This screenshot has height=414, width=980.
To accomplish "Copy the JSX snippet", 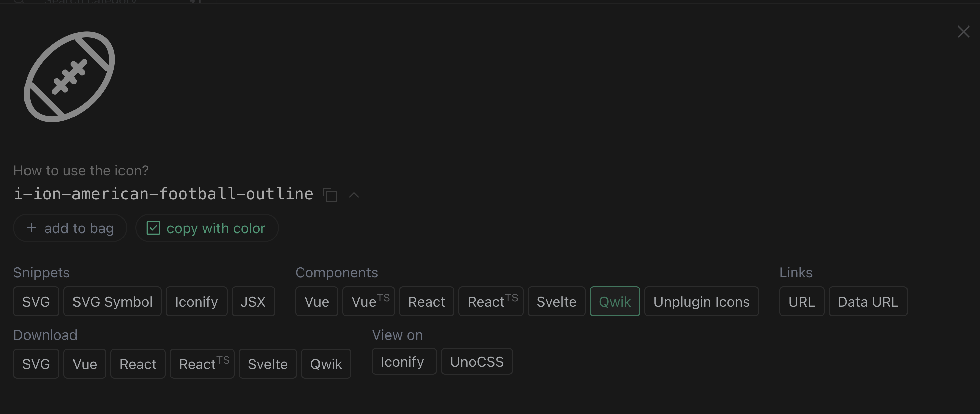I will point(253,302).
